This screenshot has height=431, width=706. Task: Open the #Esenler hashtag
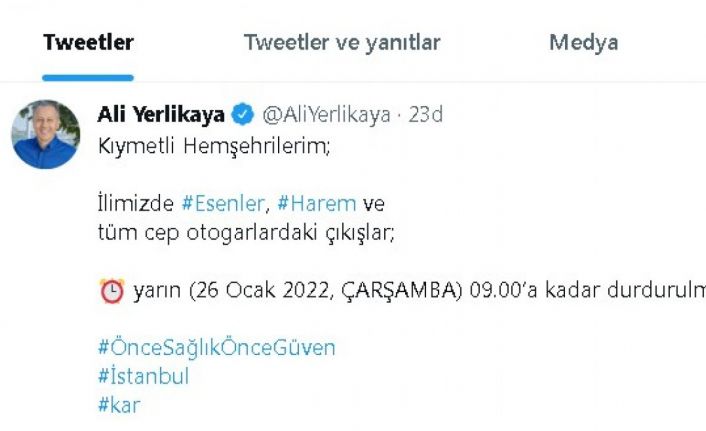223,204
